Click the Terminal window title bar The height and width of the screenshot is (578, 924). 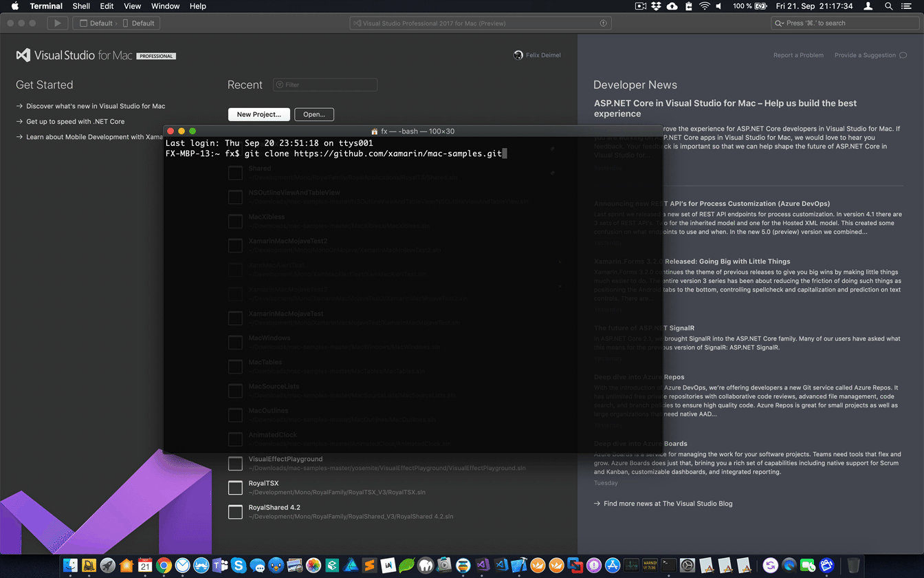pyautogui.click(x=412, y=131)
